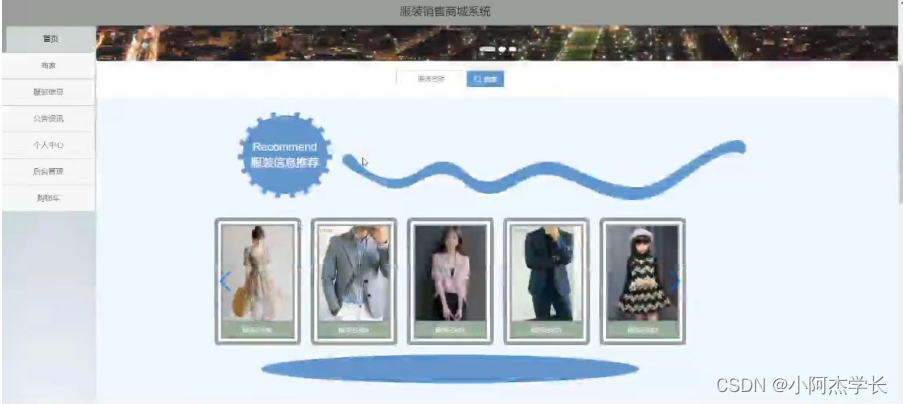Screen dimensions: 903x404
Task: Go to 个人中心 personal center
Action: (x=49, y=145)
